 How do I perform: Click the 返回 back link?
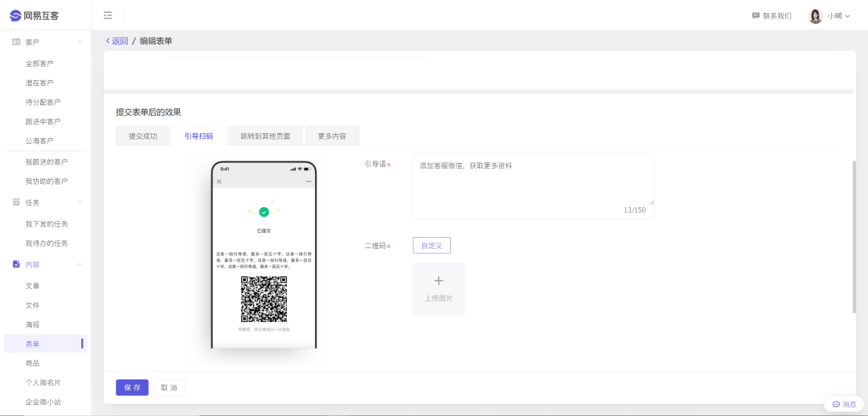click(x=117, y=41)
